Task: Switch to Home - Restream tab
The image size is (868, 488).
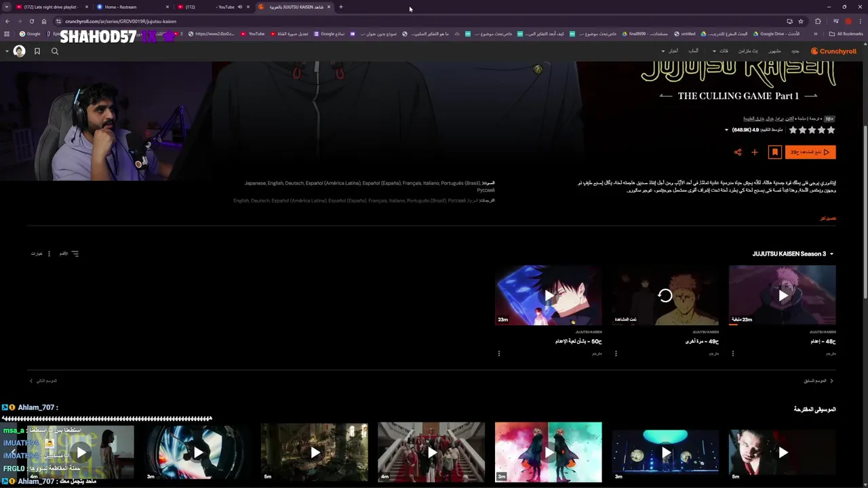Action: (133, 7)
